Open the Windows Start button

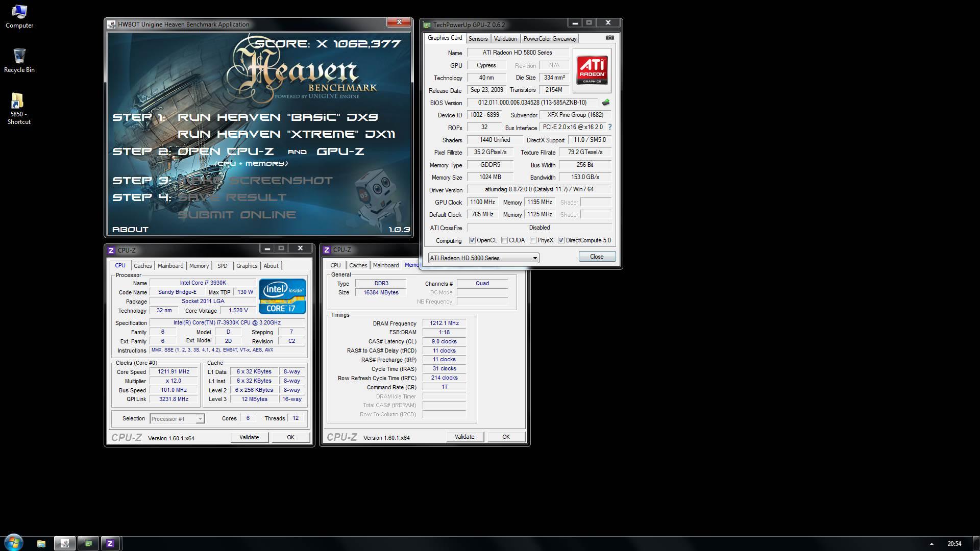[14, 542]
